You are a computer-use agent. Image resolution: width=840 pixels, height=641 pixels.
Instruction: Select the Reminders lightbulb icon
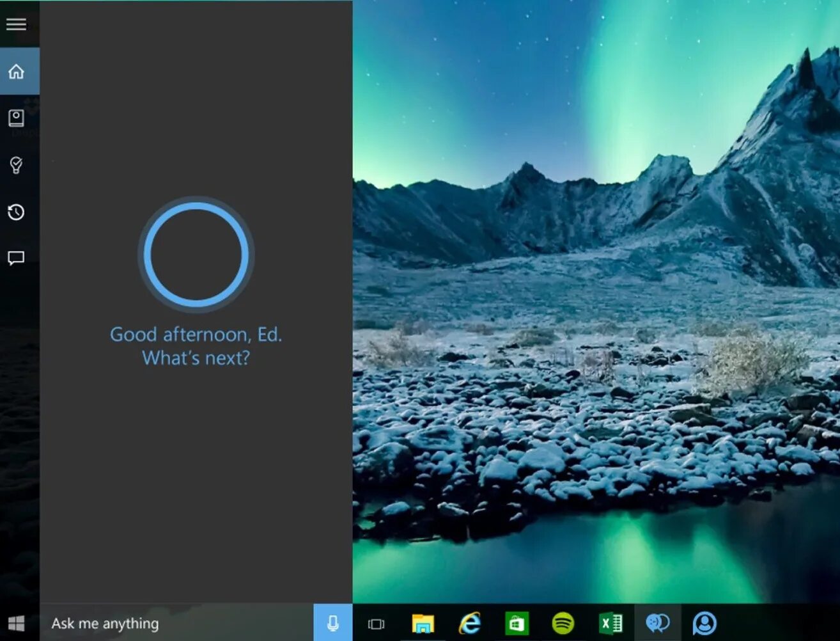tap(15, 166)
